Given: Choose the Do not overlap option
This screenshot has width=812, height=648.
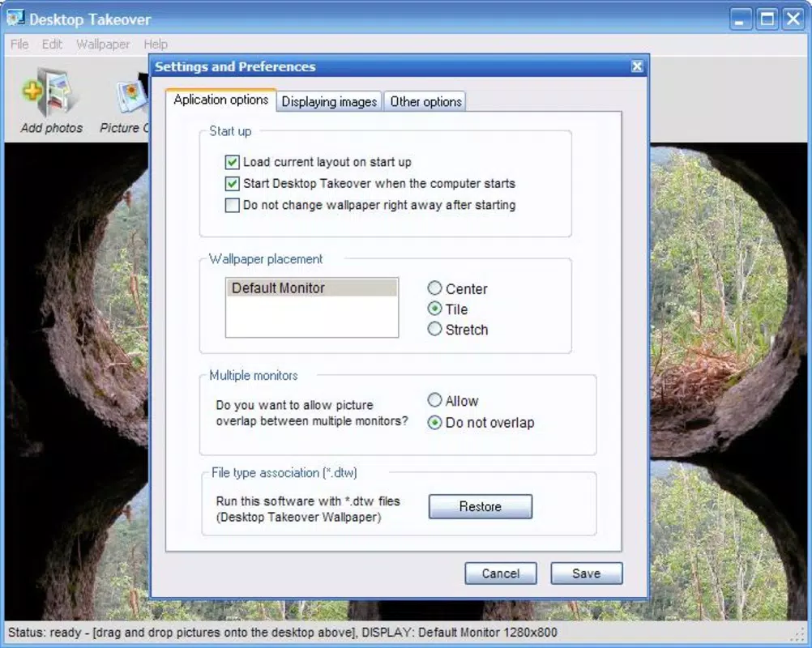Looking at the screenshot, I should pos(434,422).
